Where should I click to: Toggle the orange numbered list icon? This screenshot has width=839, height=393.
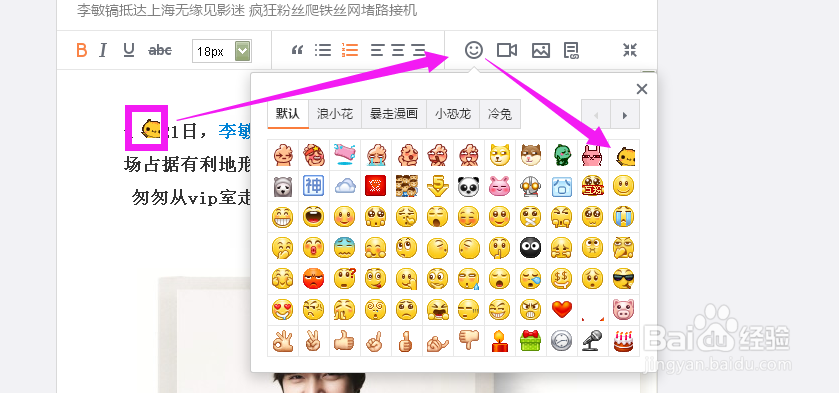[x=349, y=50]
